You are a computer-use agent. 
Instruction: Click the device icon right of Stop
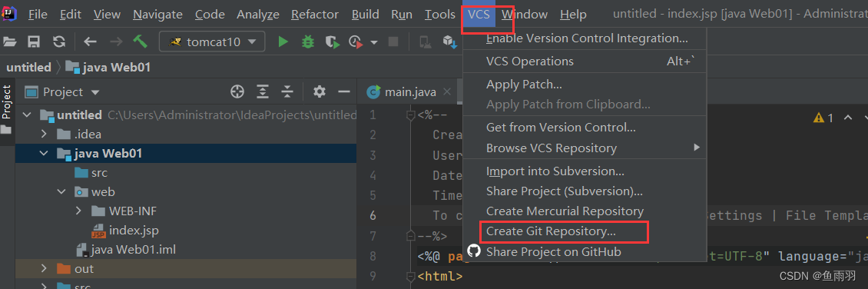pyautogui.click(x=425, y=42)
